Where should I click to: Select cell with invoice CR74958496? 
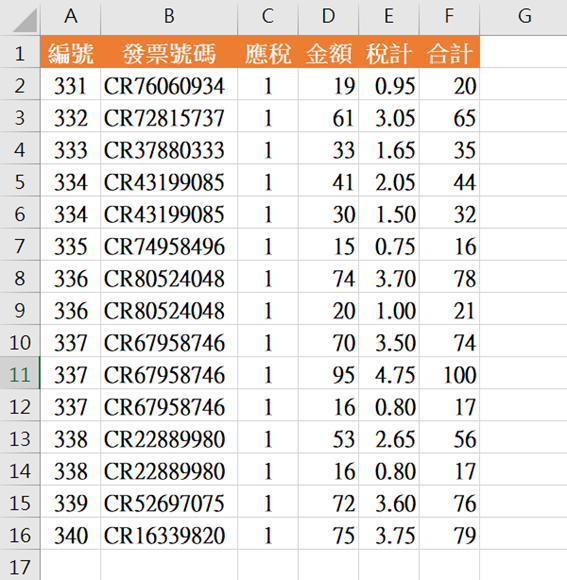point(169,245)
